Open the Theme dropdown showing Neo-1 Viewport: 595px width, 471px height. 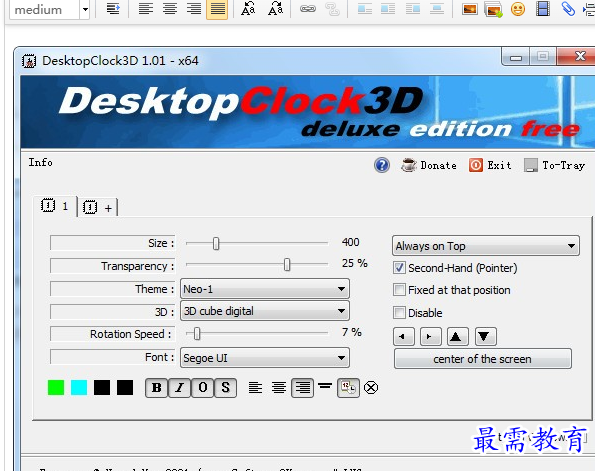click(265, 289)
